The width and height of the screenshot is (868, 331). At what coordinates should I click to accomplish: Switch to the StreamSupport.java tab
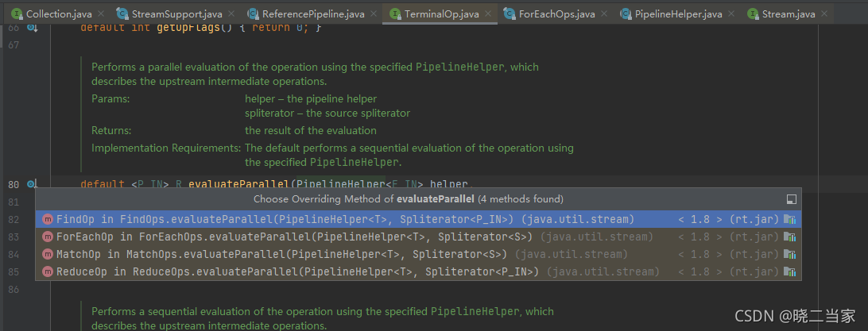pos(174,13)
